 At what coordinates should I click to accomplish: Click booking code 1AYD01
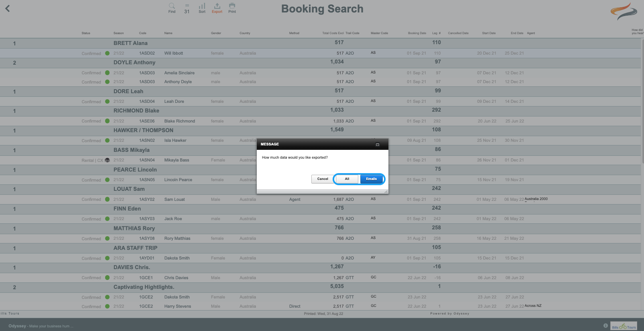point(146,258)
